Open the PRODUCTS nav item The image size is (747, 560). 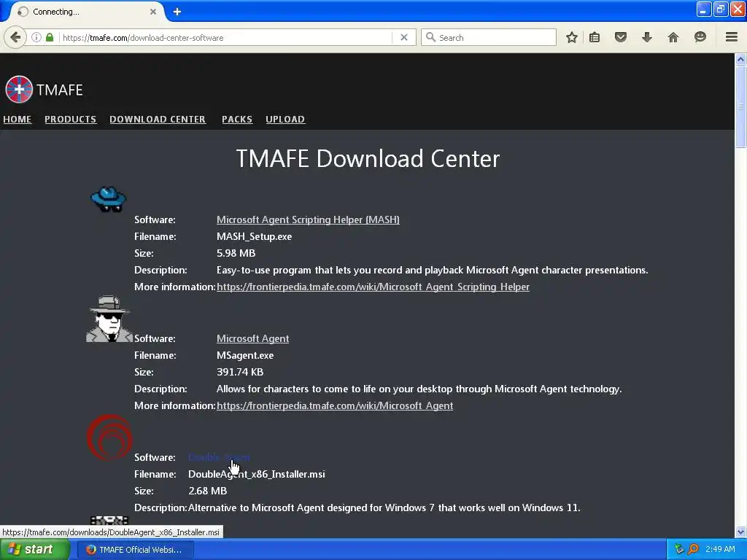[x=71, y=119]
